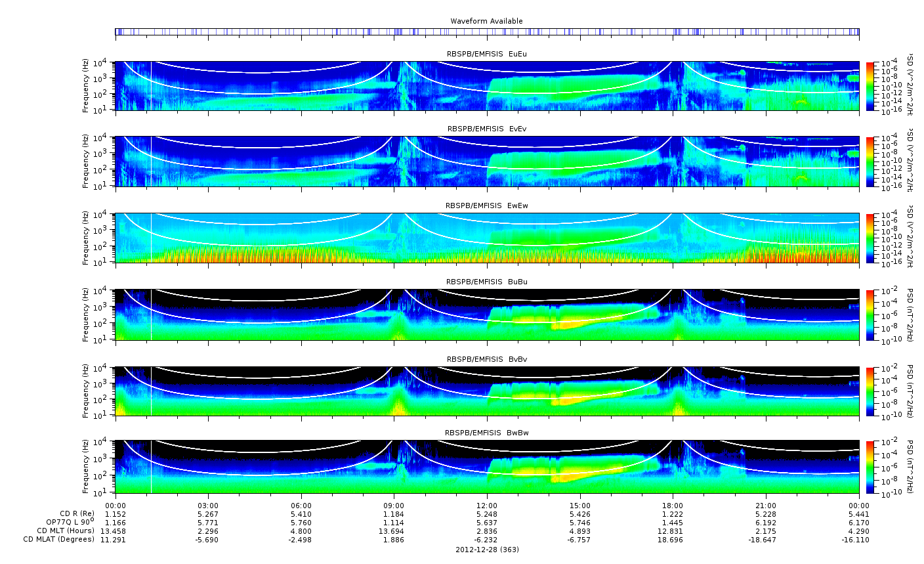
Task: Click the "RBSPB/EMFISIS BwBw" panel title
Action: point(487,433)
